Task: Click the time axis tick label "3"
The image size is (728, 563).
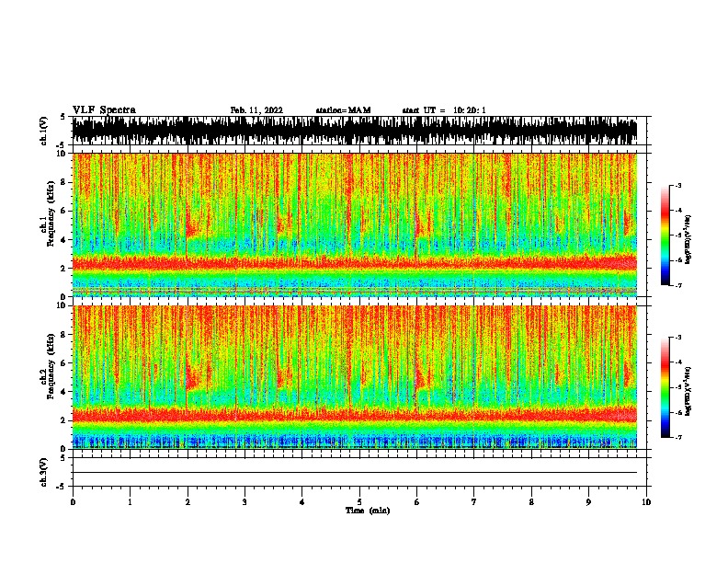Action: pos(245,502)
